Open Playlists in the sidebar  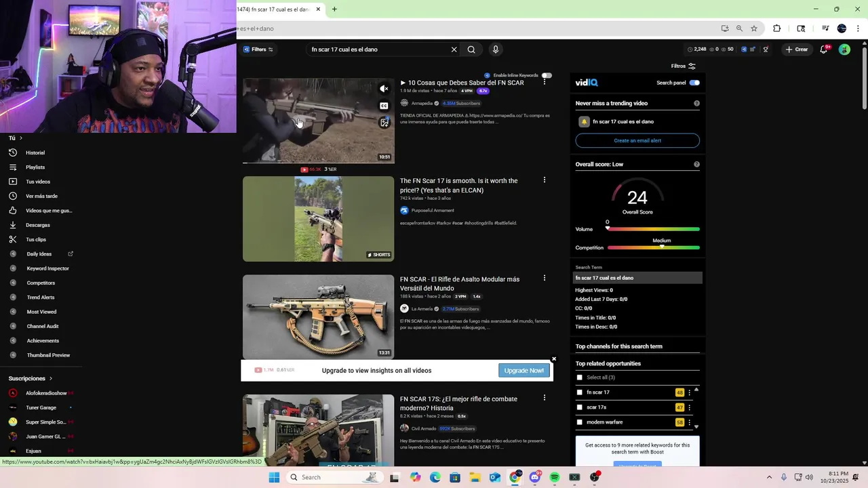35,167
